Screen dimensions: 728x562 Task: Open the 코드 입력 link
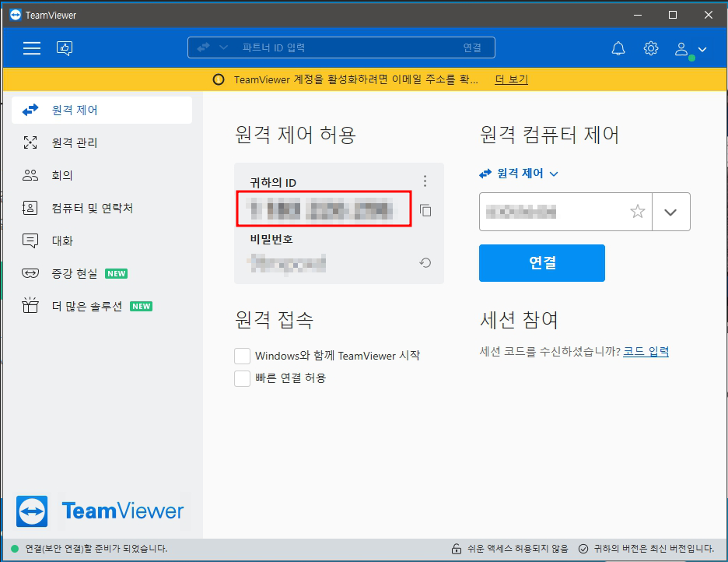tap(646, 352)
